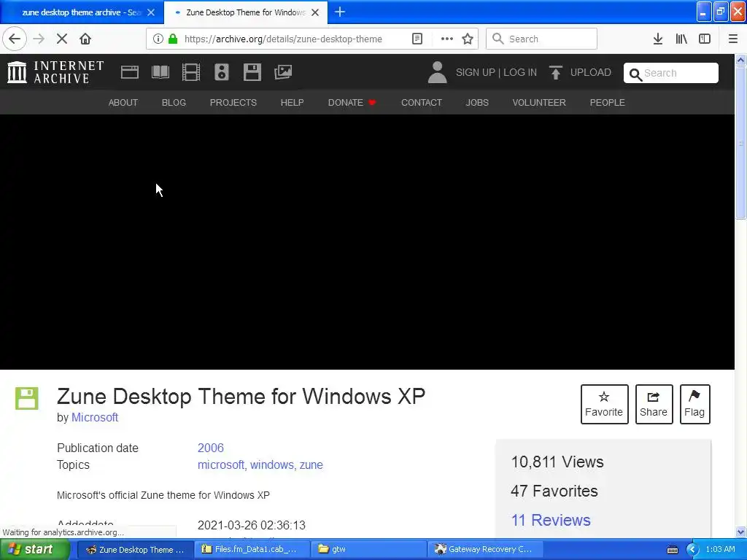Click the page scrollbar down arrow
Screen dimensions: 747x560
click(x=741, y=532)
